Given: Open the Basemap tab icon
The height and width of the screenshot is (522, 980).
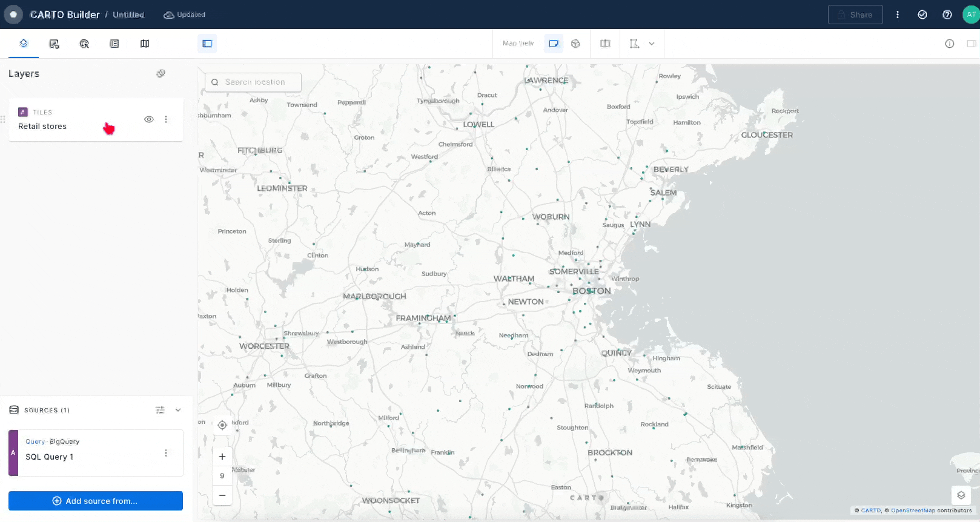Looking at the screenshot, I should tap(145, 44).
